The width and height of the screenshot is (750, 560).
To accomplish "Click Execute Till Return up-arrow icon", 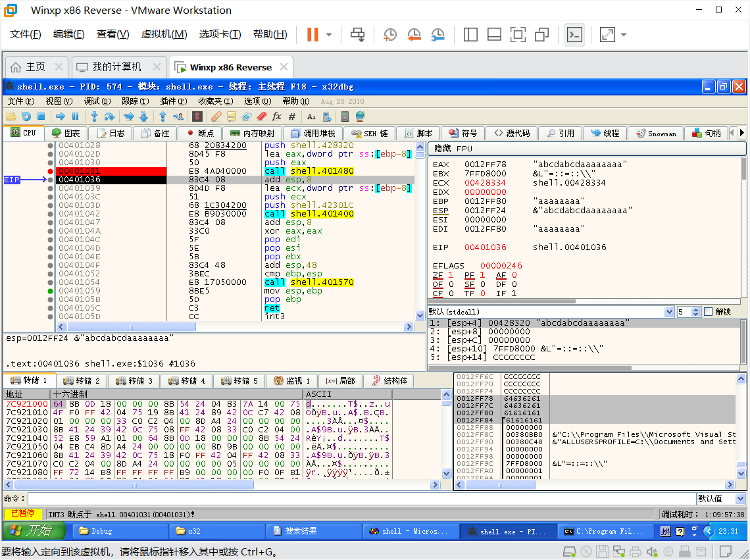I will coord(162,116).
